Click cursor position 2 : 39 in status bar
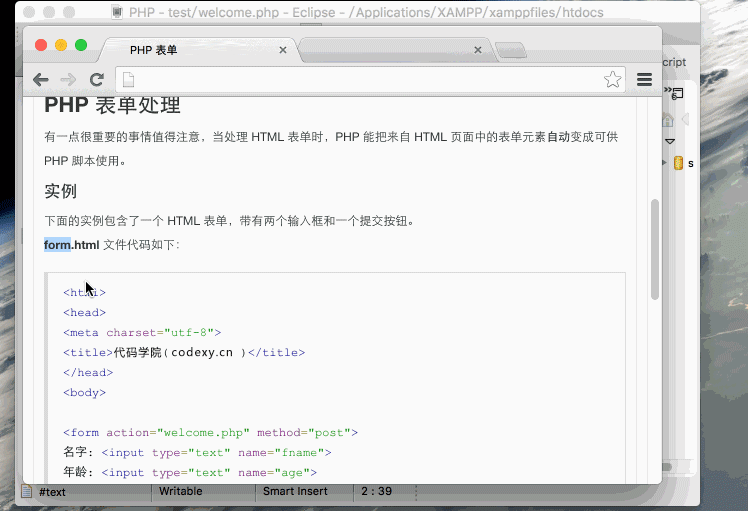748x511 pixels. point(376,491)
